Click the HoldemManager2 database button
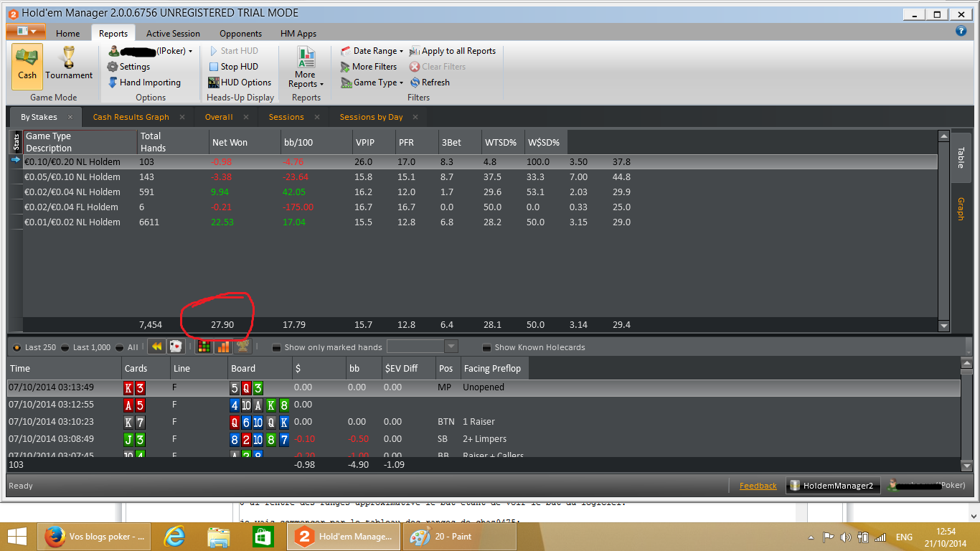This screenshot has width=980, height=551. 831,486
